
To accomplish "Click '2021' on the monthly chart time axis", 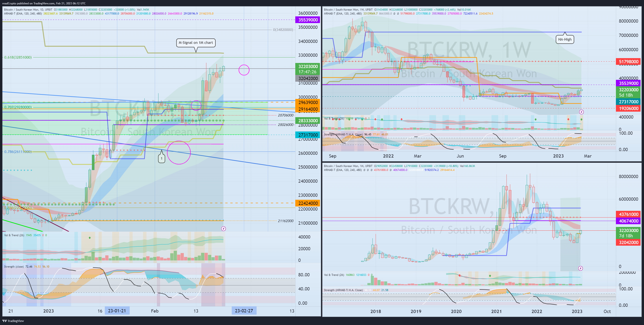I will [497, 311].
